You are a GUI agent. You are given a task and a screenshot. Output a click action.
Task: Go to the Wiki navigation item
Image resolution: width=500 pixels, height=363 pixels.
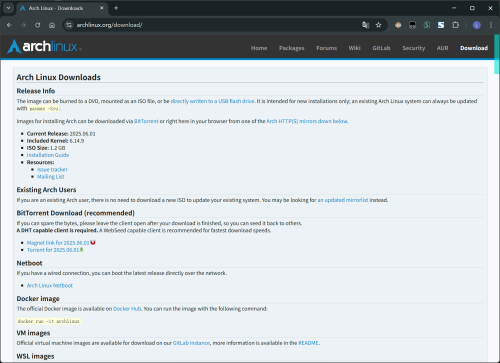point(355,48)
